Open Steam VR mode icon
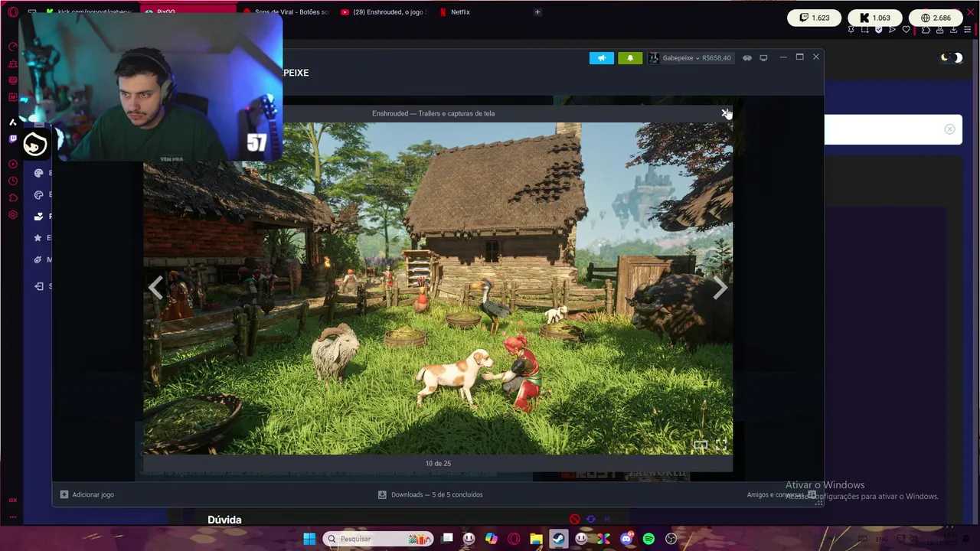Image resolution: width=980 pixels, height=551 pixels. pyautogui.click(x=747, y=58)
